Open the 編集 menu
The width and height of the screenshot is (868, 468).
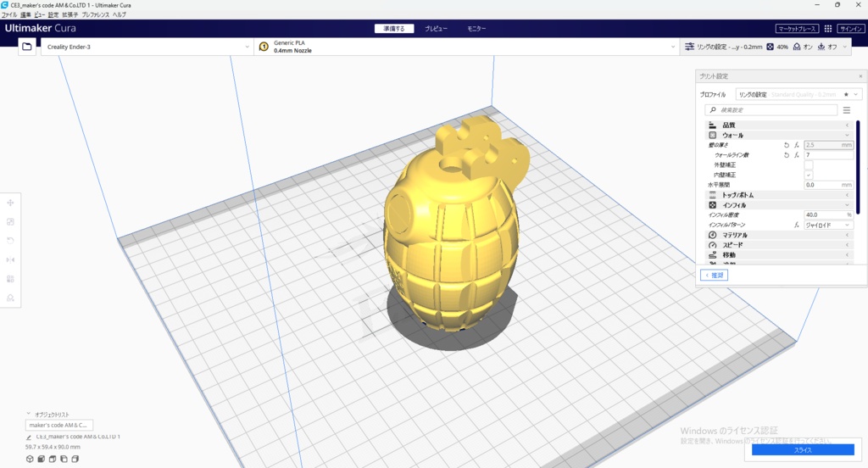tap(25, 15)
